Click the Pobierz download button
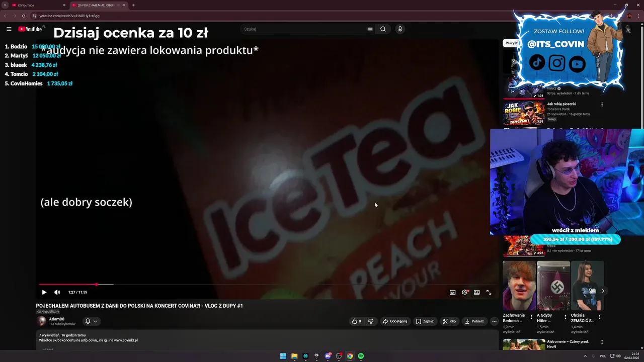This screenshot has height=362, width=644. pos(474,321)
